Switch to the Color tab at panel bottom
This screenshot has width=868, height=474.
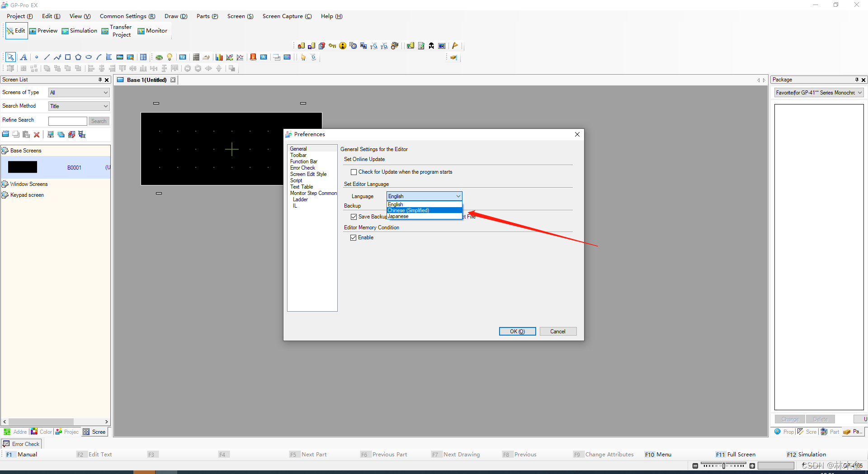click(x=41, y=432)
